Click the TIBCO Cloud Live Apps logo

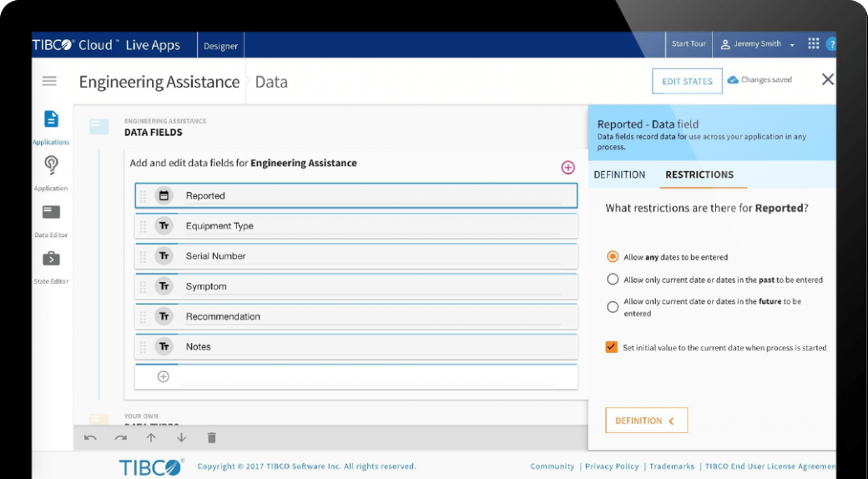click(106, 45)
